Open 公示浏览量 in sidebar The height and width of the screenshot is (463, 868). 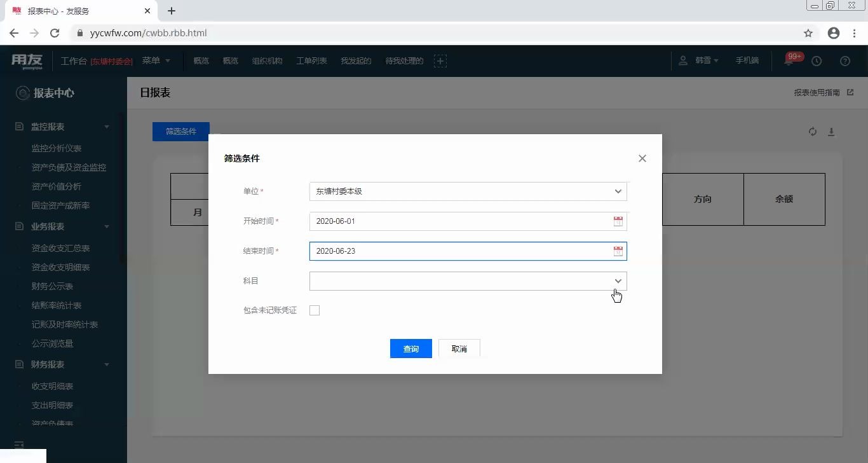click(x=52, y=343)
